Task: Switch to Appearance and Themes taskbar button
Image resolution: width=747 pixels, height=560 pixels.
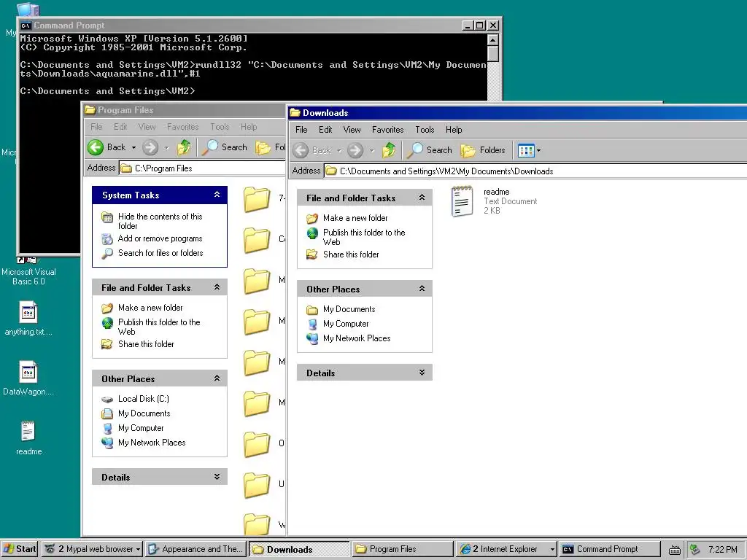Action: [196, 549]
